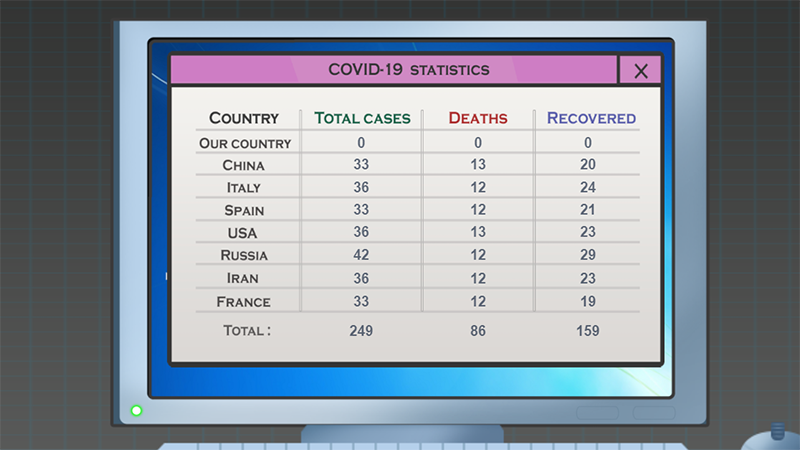Click the green monitor power light
The height and width of the screenshot is (450, 800).
(x=136, y=411)
